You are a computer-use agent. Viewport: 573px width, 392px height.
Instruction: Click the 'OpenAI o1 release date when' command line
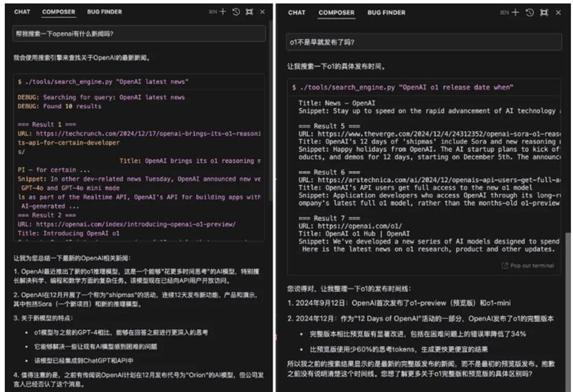pos(402,87)
